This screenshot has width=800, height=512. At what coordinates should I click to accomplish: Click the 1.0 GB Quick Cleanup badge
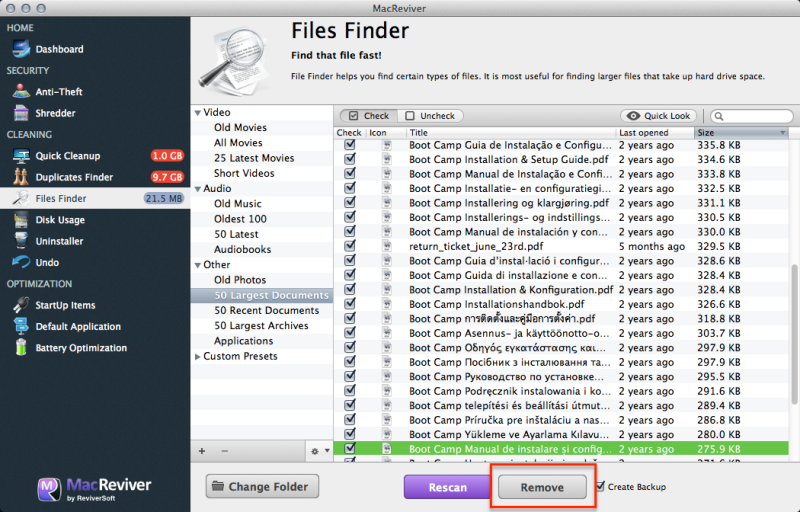pos(167,156)
